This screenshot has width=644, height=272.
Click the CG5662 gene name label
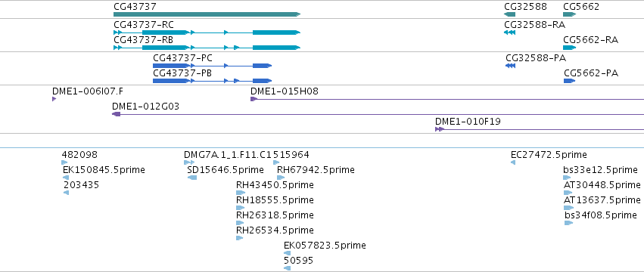tap(581, 7)
